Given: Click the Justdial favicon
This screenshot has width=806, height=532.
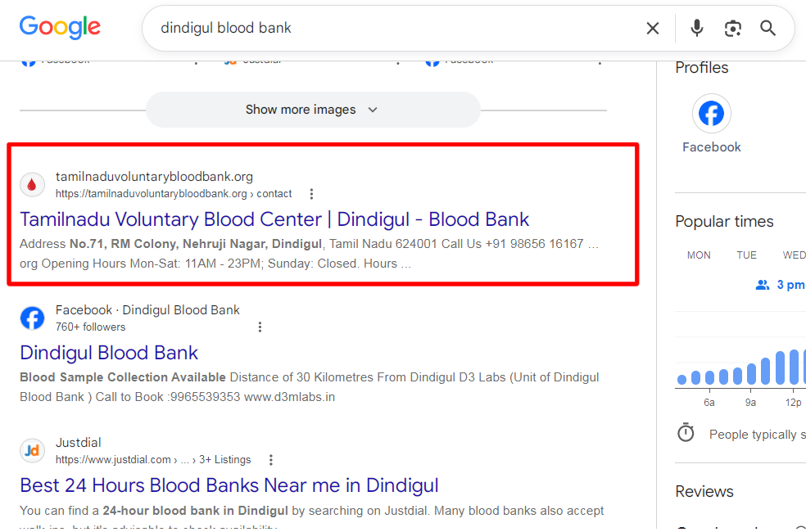Looking at the screenshot, I should point(32,451).
